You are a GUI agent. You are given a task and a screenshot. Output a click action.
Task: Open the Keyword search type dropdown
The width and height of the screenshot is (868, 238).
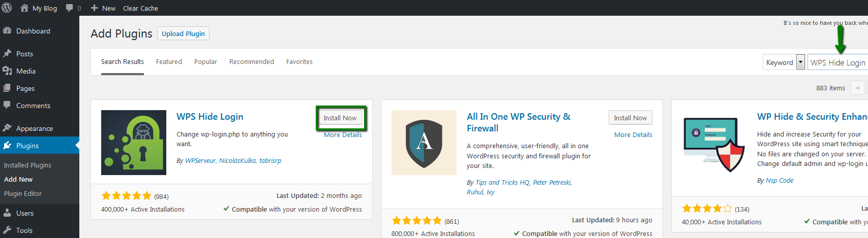[x=784, y=62]
